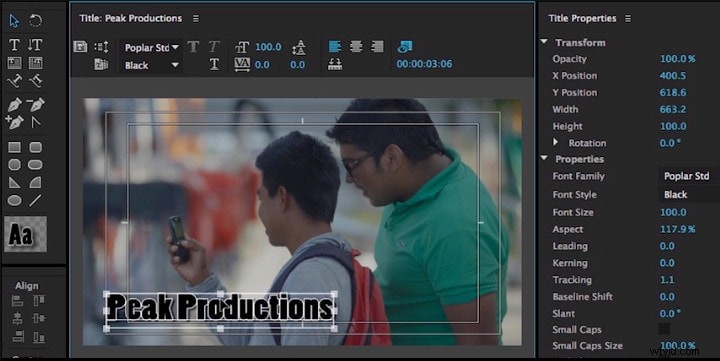Open Font Style dropdown in Title Properties

tap(689, 194)
